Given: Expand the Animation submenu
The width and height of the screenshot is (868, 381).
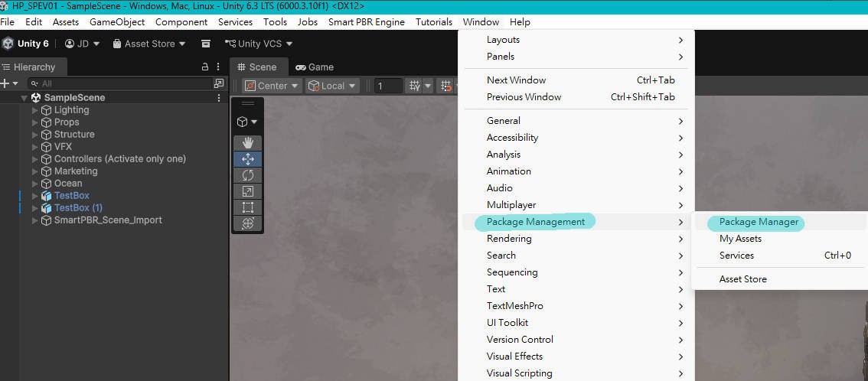Looking at the screenshot, I should (576, 171).
